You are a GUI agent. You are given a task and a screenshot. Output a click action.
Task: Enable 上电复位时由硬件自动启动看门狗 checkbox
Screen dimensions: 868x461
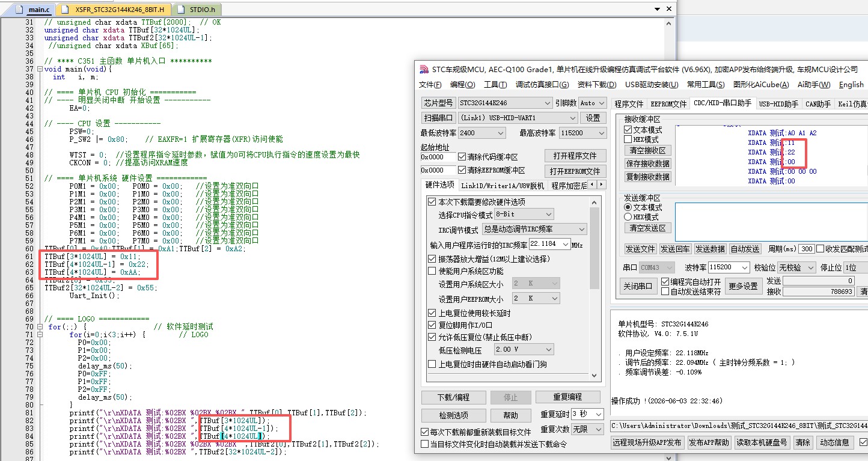coord(432,364)
